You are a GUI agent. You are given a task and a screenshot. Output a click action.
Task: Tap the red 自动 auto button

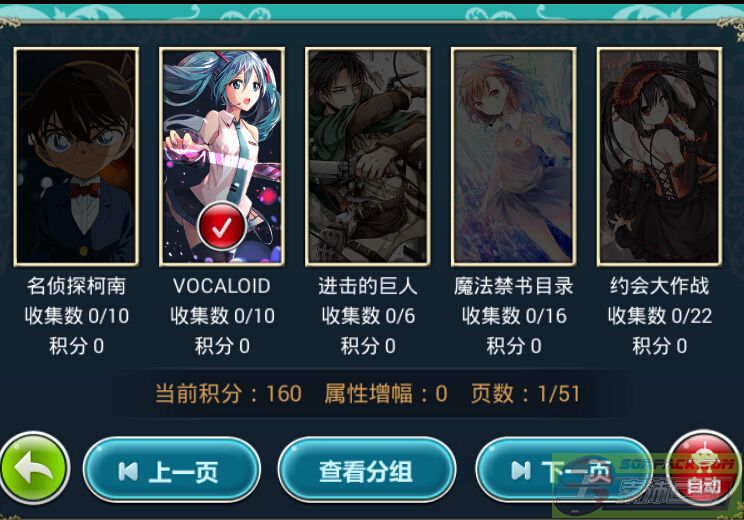point(704,468)
